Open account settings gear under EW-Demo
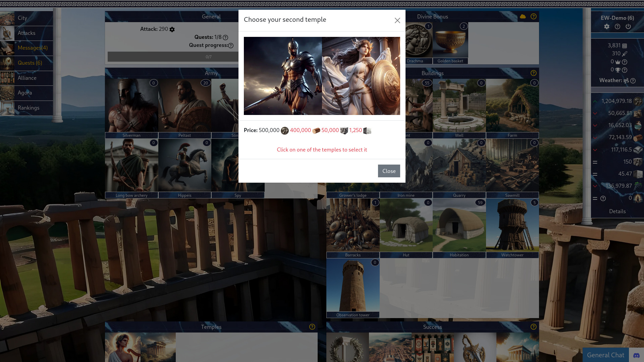 click(607, 26)
